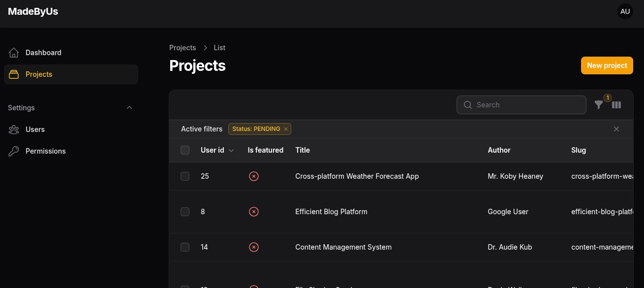Image resolution: width=644 pixels, height=288 pixels.
Task: Remove the Status: PENDING filter tag
Action: 286,129
